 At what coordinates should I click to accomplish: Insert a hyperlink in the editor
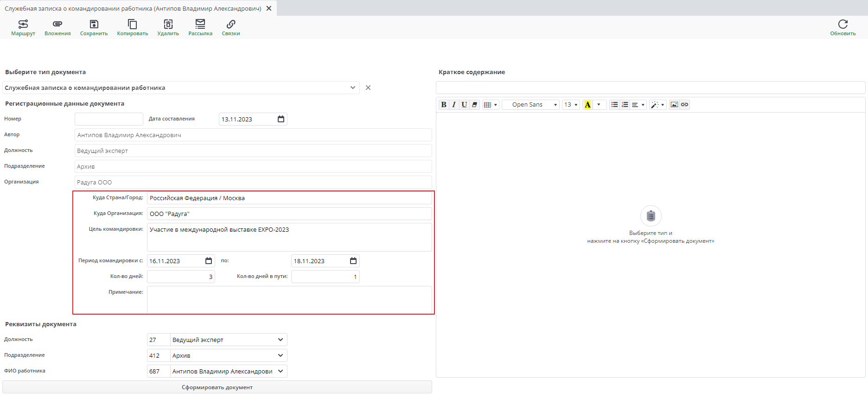684,105
